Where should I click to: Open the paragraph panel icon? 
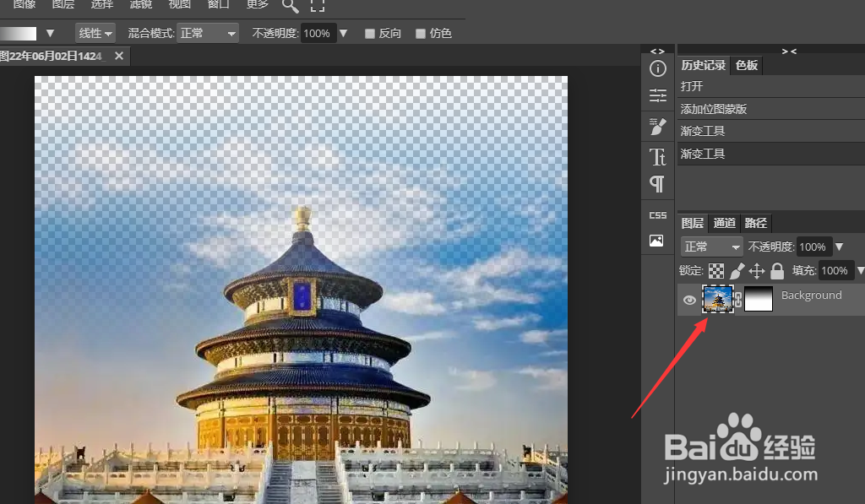pos(657,184)
